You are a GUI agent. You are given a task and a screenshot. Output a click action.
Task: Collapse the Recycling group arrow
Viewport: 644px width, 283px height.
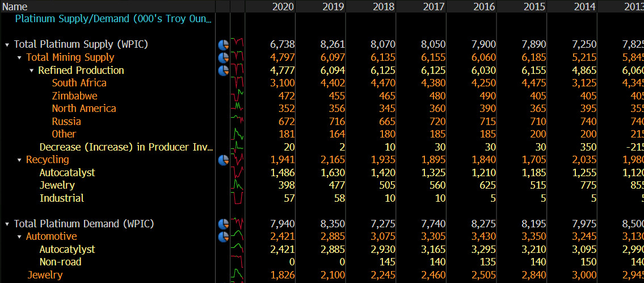20,160
